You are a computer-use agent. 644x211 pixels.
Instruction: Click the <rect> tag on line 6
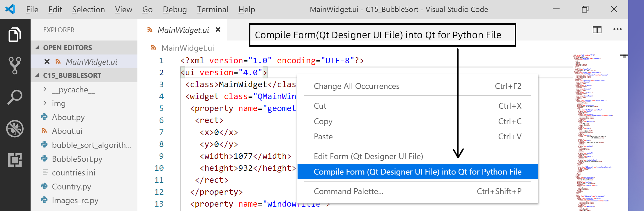(209, 120)
